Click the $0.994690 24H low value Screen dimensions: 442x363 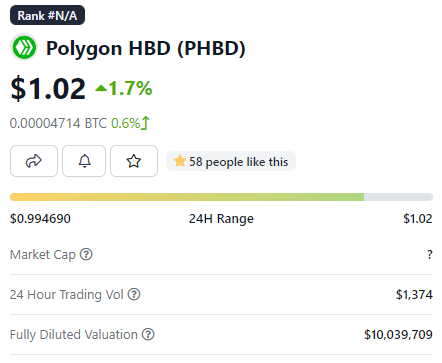(40, 219)
